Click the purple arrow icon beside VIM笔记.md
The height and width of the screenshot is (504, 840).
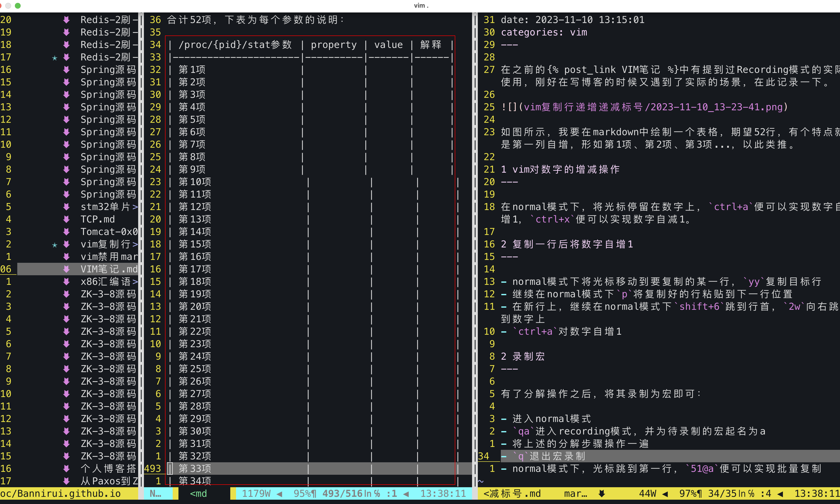pos(66,269)
